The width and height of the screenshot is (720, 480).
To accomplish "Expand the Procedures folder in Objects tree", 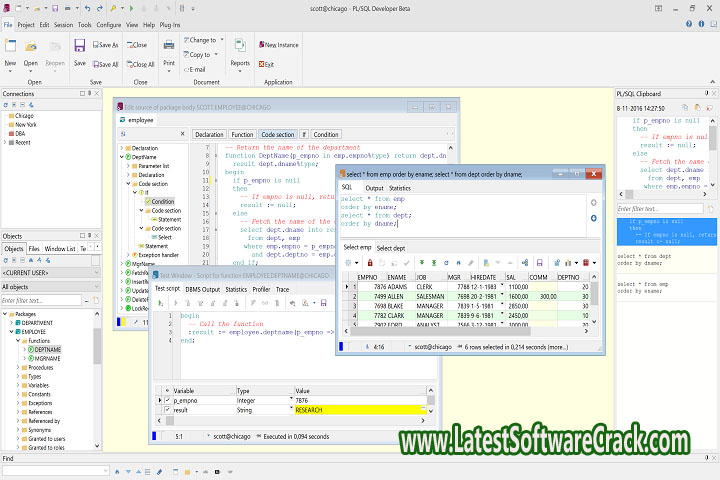I will click(18, 367).
